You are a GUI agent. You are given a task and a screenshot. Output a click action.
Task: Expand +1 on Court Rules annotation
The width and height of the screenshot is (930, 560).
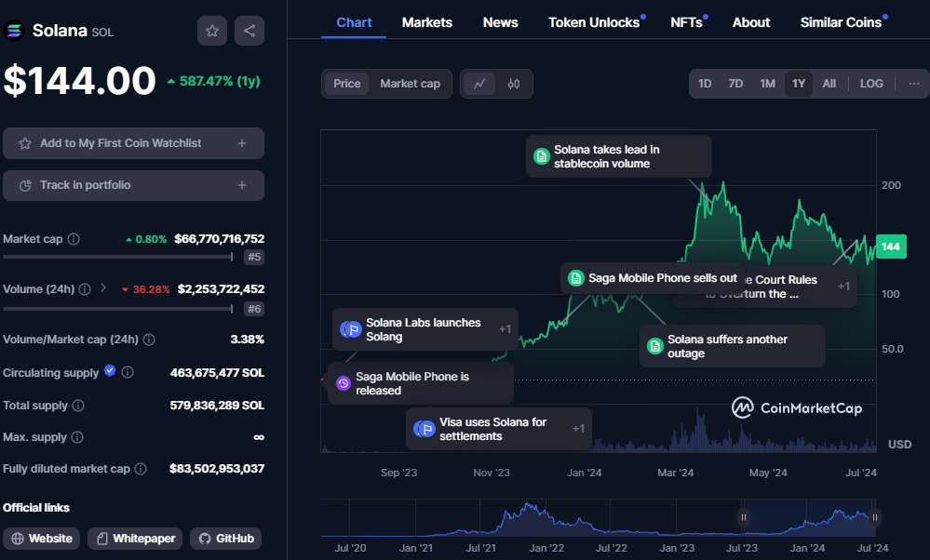pos(843,287)
